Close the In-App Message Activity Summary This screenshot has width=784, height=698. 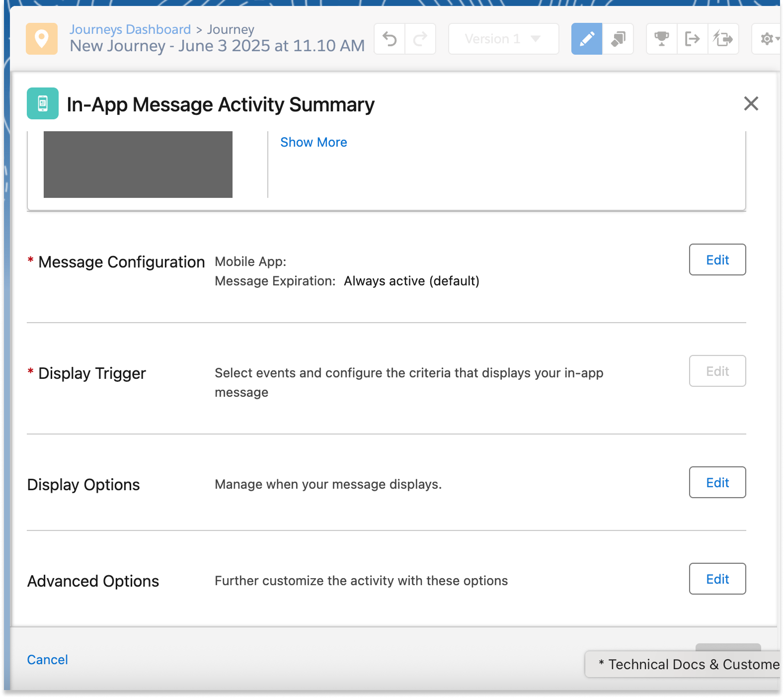pos(751,103)
